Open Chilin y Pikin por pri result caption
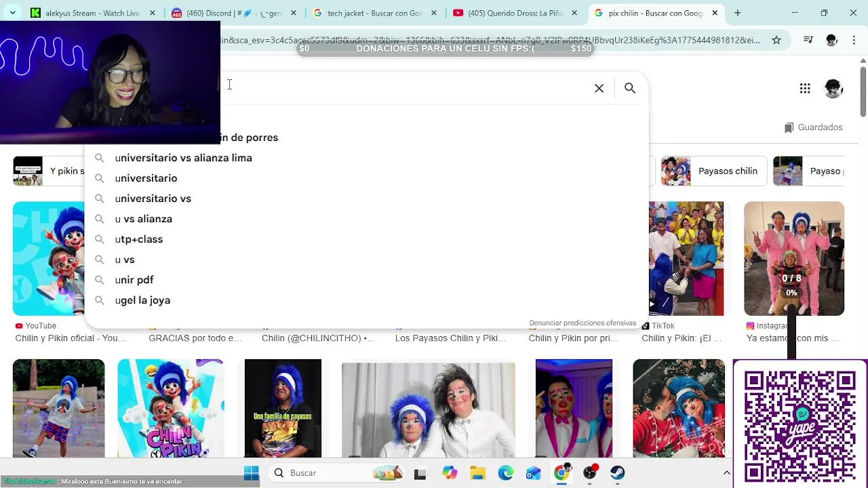Screen dimensions: 868x488 573,338
